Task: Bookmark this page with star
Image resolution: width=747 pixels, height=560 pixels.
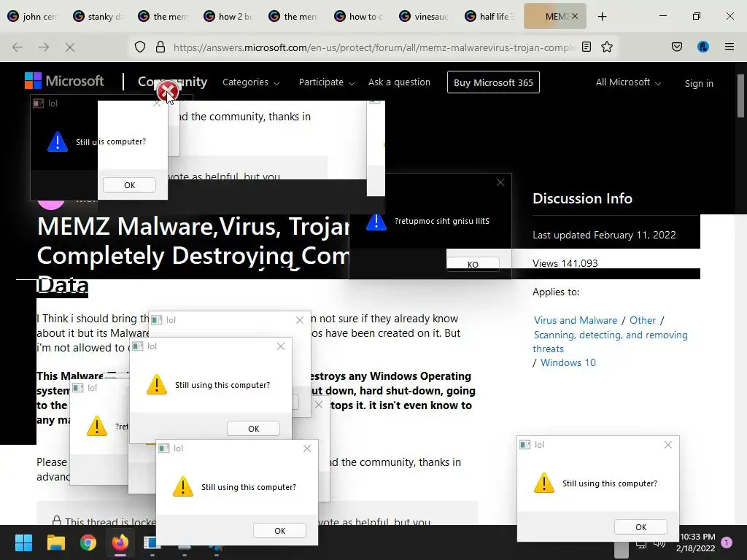Action: 606,47
